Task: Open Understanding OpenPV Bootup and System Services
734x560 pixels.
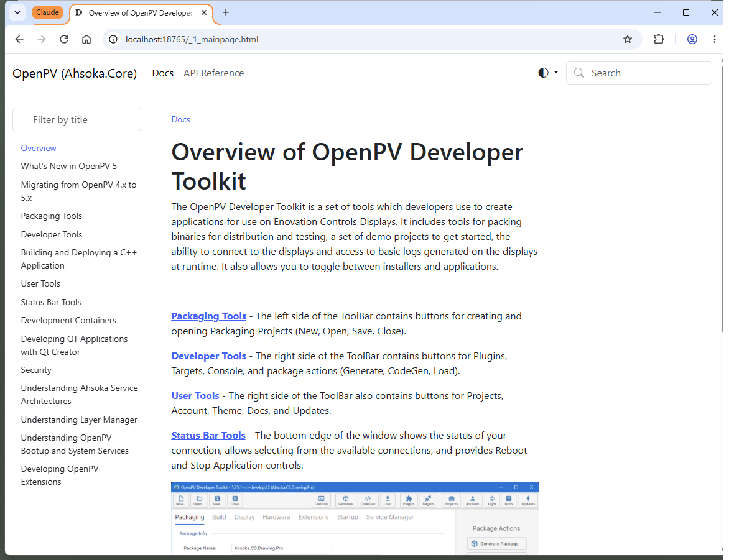Action: [75, 444]
